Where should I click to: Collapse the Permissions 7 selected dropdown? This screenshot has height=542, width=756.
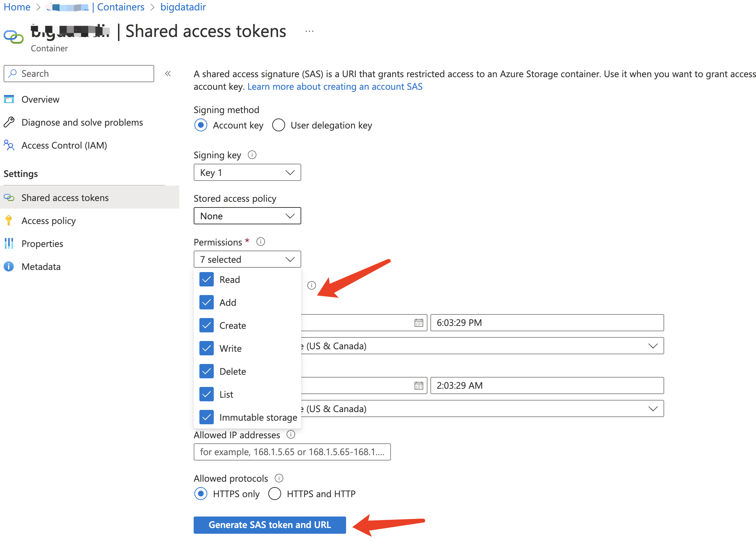(247, 259)
